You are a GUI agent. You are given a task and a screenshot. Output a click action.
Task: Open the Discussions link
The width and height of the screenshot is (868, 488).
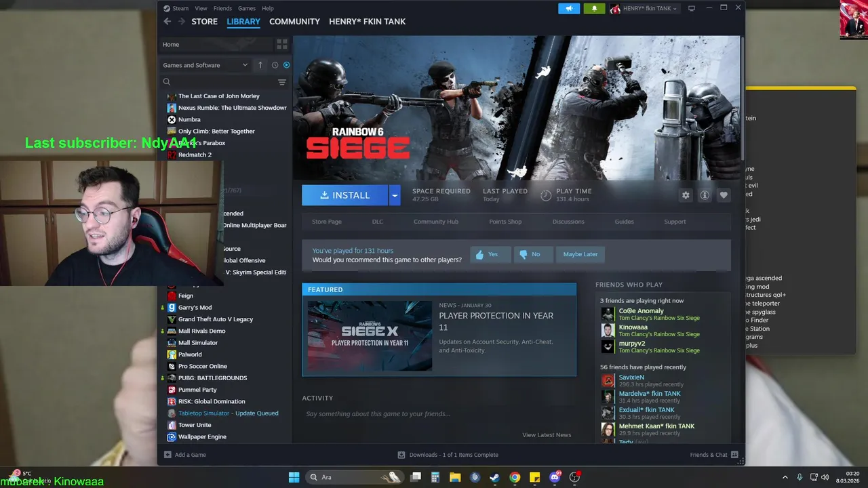(x=568, y=222)
